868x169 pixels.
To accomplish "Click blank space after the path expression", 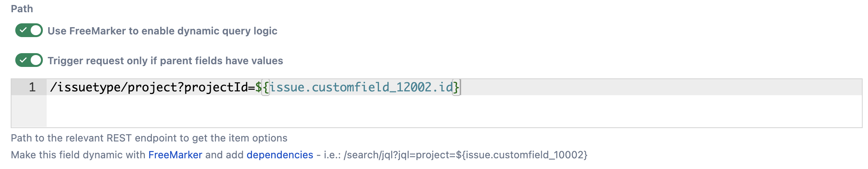I will click(x=650, y=87).
